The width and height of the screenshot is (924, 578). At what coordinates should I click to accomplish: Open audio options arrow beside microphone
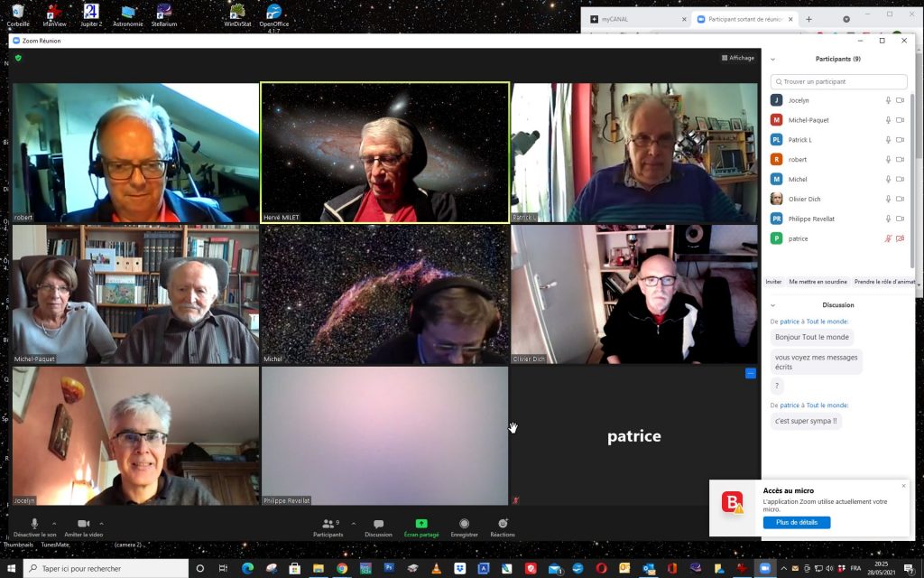54,523
